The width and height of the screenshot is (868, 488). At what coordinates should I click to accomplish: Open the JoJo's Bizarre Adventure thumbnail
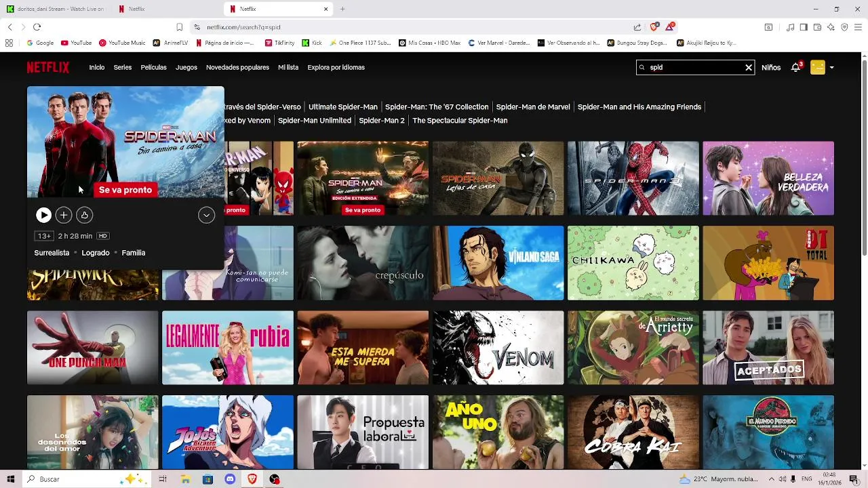[x=228, y=432]
